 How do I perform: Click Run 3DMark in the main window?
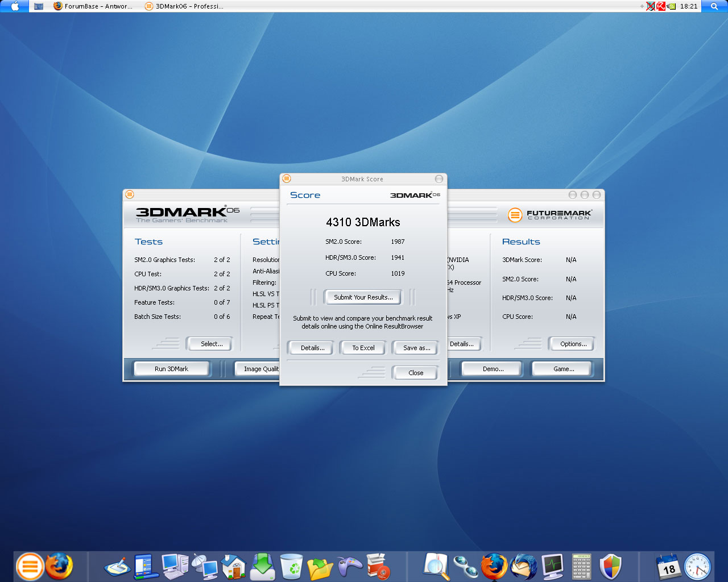[171, 369]
